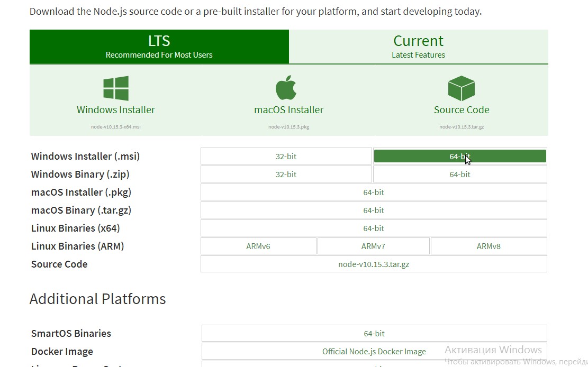
Task: Open the Source Code link under the cube
Action: (x=462, y=110)
